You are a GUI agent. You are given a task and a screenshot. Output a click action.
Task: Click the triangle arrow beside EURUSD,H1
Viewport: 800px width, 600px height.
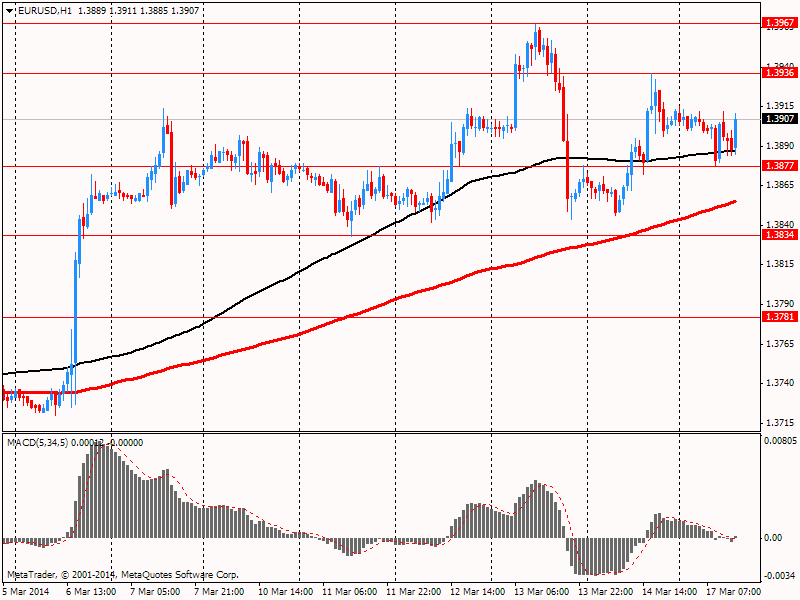[10, 10]
